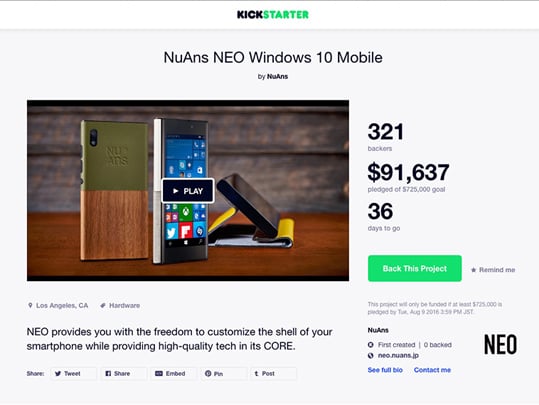Click the globe icon beside neo.nuans.jp
The height and width of the screenshot is (405, 539).
(371, 355)
